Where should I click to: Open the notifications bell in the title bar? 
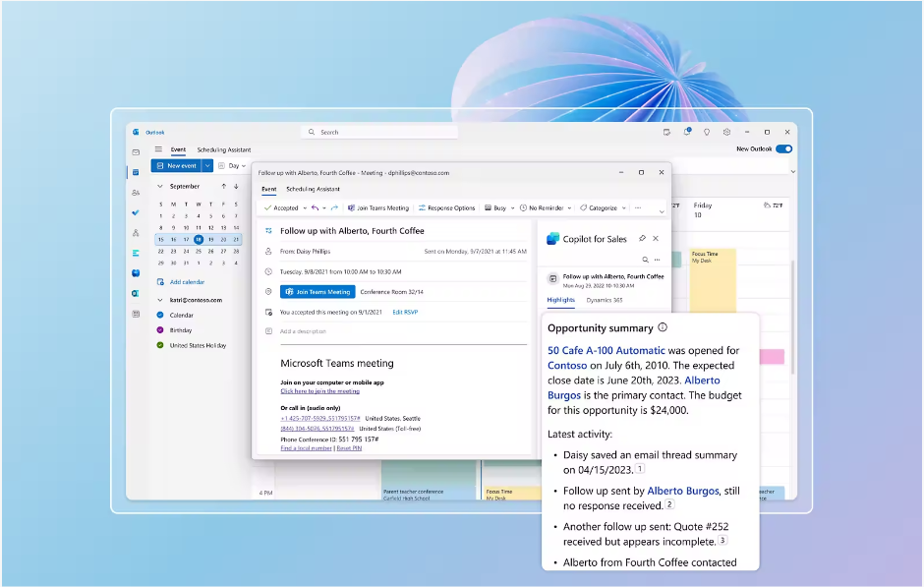click(687, 132)
